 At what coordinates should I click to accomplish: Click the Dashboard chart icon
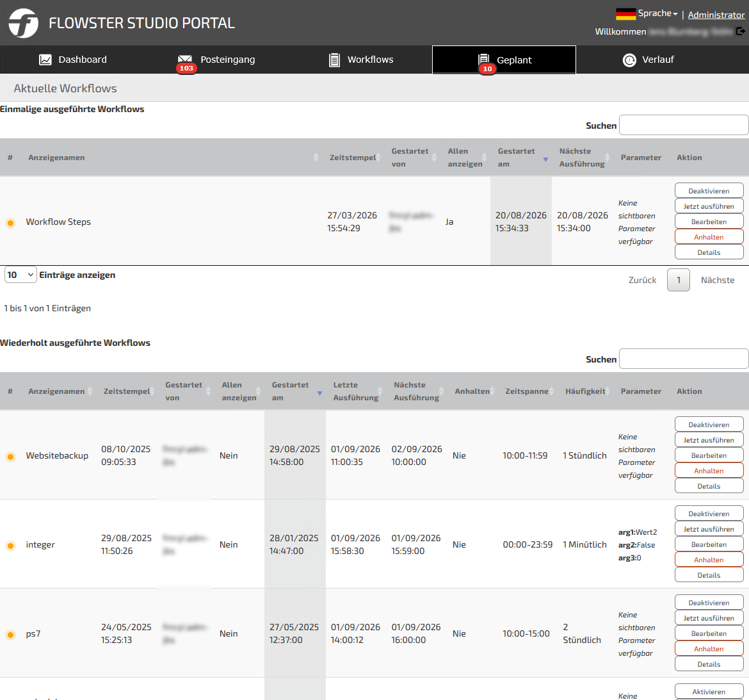click(x=45, y=60)
